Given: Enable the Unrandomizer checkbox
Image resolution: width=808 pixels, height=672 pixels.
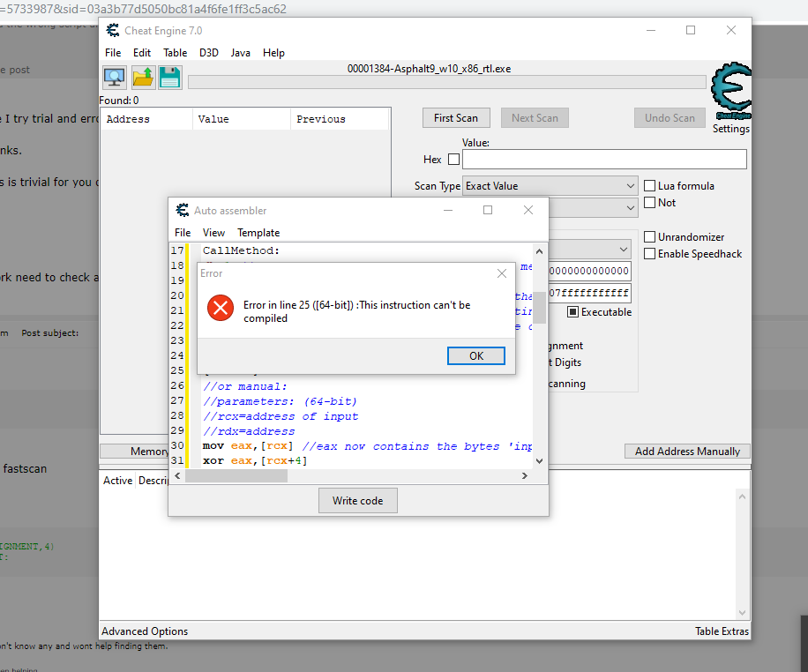Looking at the screenshot, I should [650, 237].
